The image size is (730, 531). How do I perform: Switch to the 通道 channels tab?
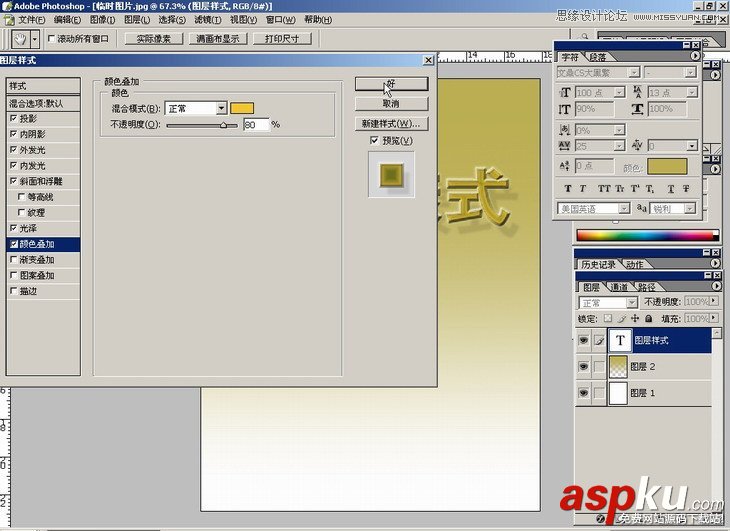pos(619,287)
